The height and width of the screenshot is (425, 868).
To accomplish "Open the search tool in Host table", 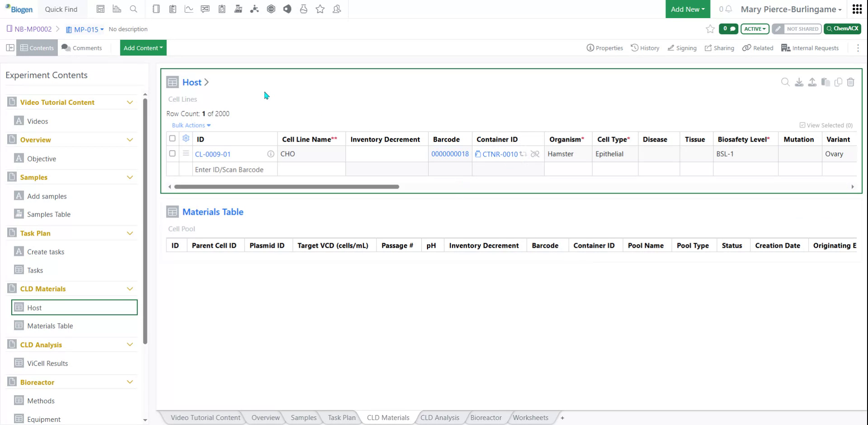I will 785,82.
